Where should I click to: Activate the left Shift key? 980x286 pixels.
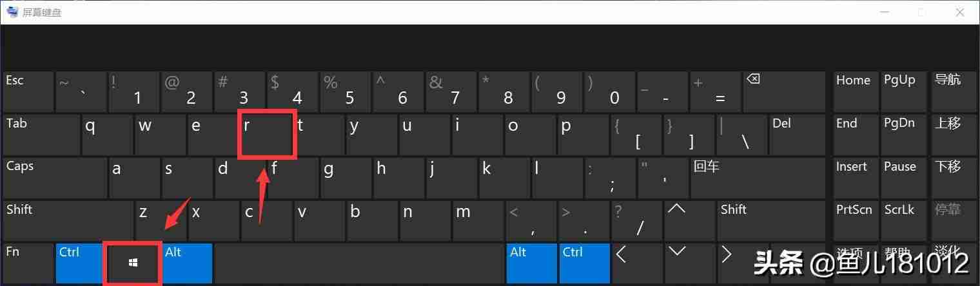[x=68, y=219]
